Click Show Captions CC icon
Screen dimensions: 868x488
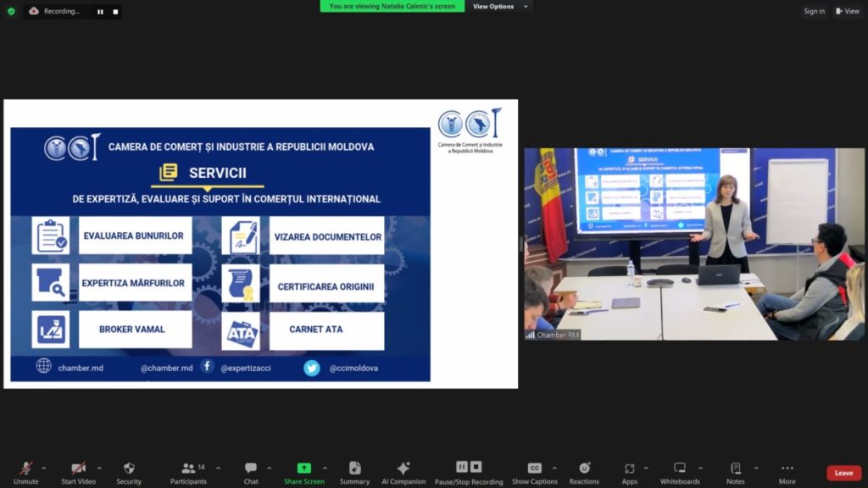pyautogui.click(x=534, y=468)
